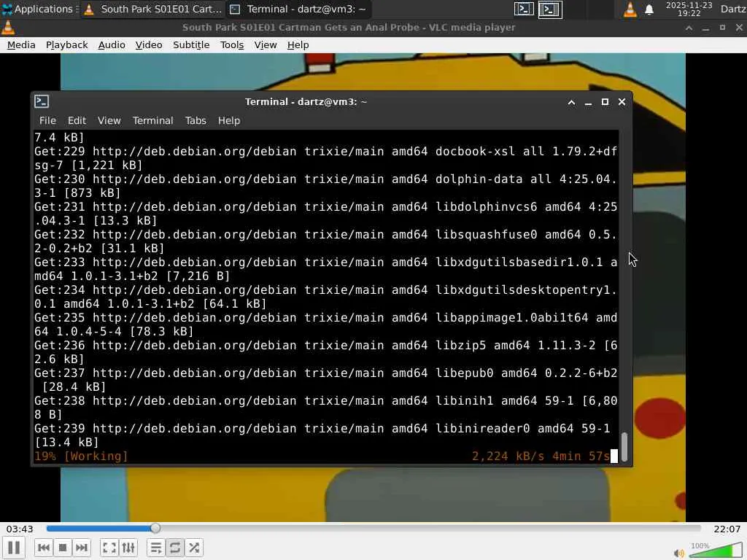
Task: Select second workspace terminal thumbnail in panel
Action: click(x=550, y=9)
